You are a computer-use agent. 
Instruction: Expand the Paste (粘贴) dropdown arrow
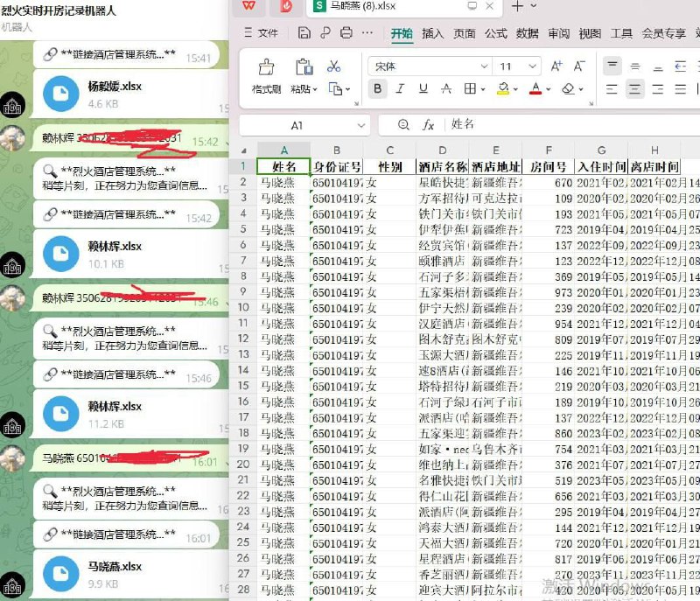click(x=313, y=89)
